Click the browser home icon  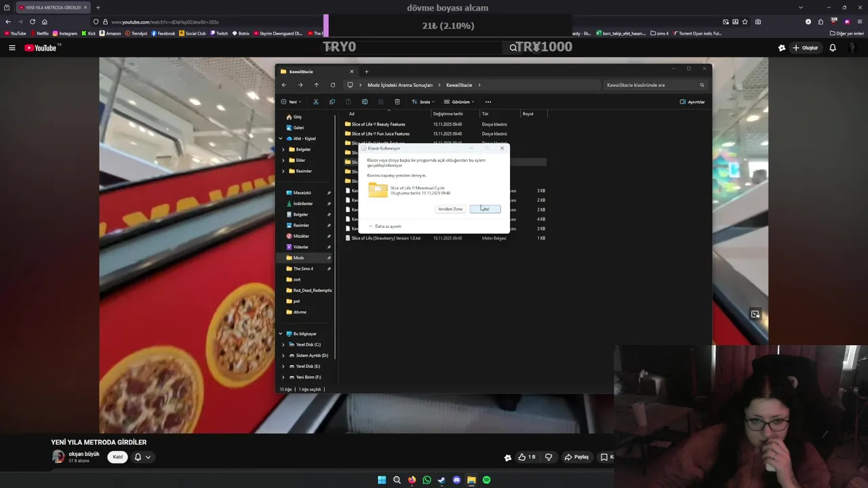45,22
